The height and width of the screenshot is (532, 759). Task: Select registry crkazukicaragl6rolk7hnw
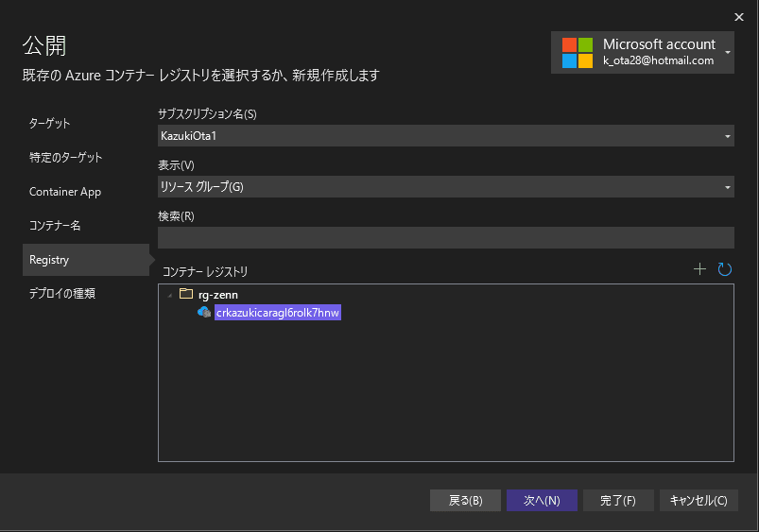coord(277,313)
